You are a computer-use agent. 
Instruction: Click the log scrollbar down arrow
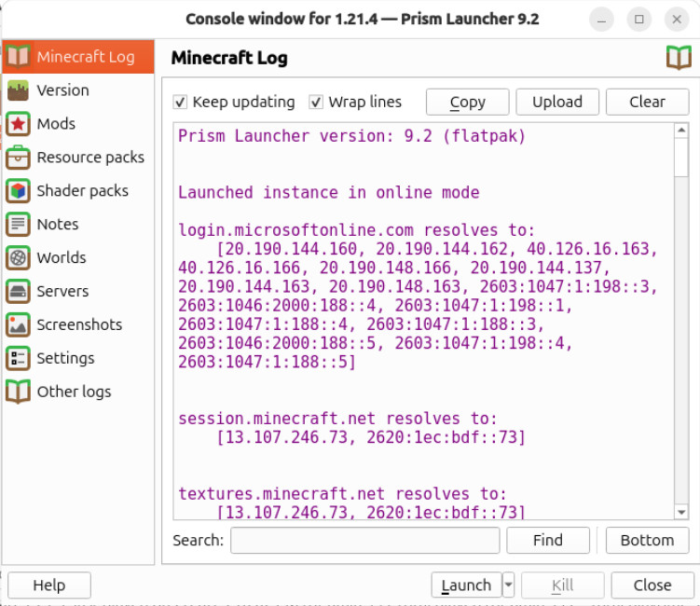pyautogui.click(x=681, y=512)
